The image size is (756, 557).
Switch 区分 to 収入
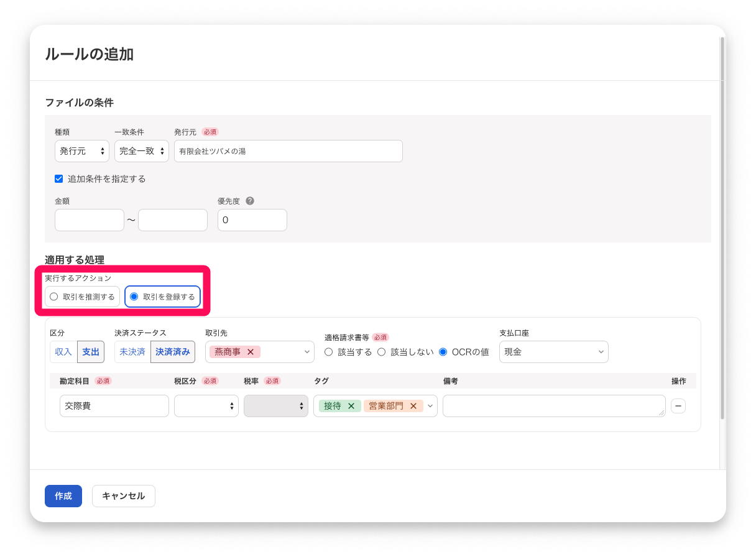[63, 352]
